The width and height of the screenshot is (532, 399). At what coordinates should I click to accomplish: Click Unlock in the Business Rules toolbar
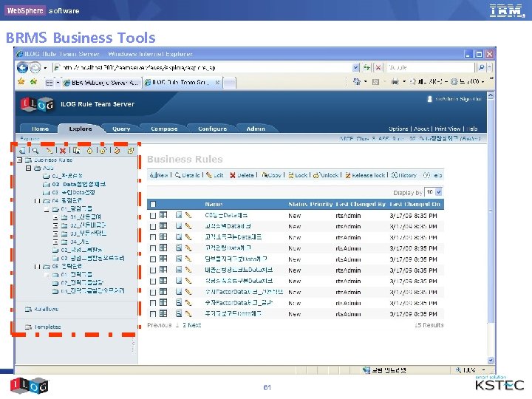[x=326, y=175]
